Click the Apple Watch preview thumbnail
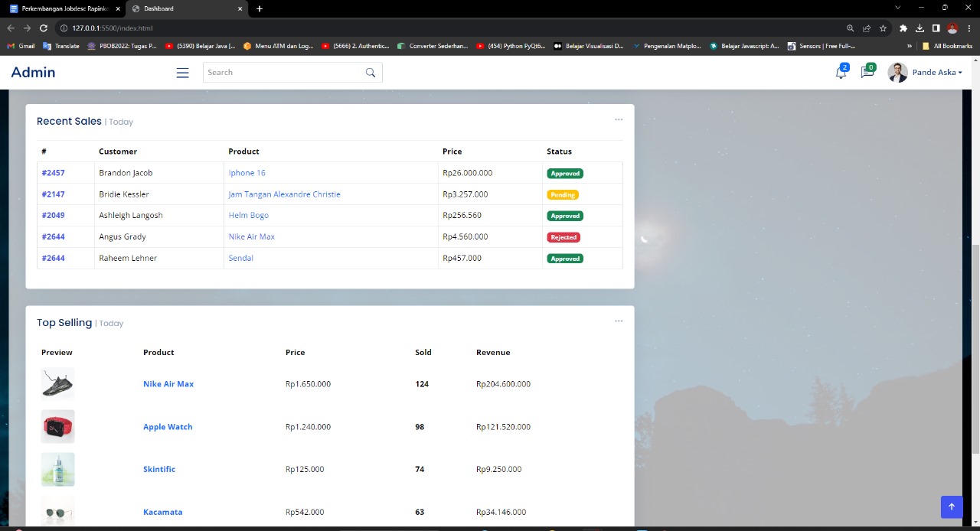980x531 pixels. pos(57,426)
